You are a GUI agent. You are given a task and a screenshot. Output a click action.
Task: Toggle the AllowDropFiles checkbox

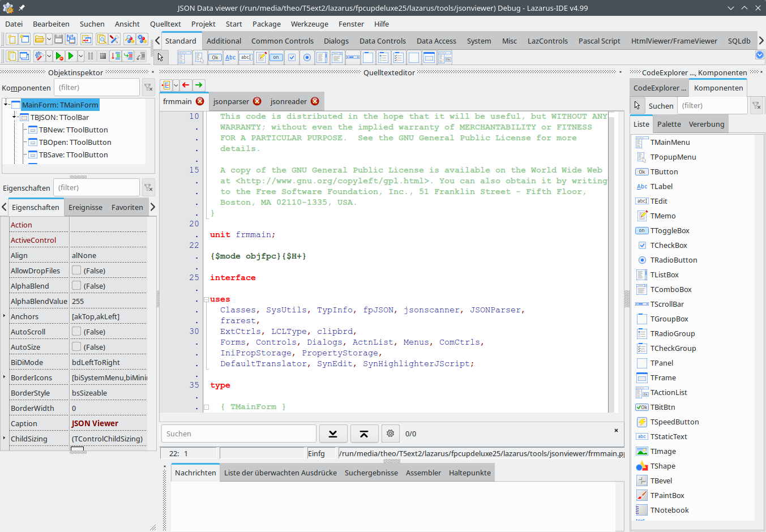[76, 271]
